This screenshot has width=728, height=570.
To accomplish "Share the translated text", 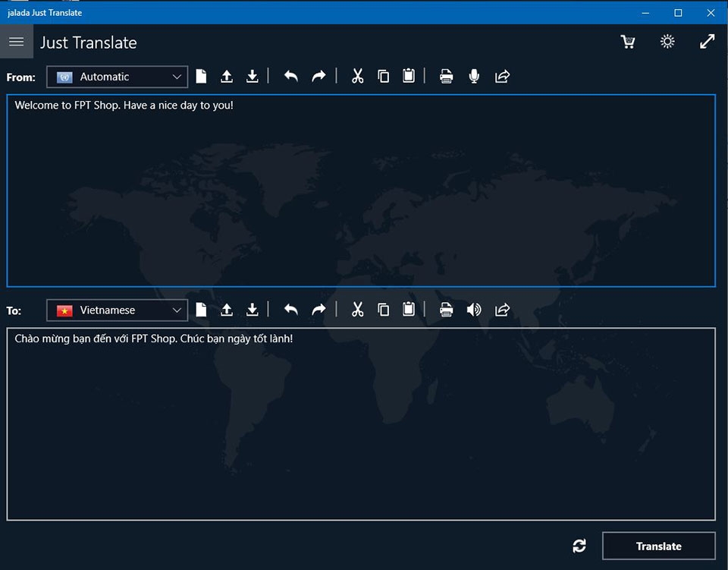I will coord(502,310).
